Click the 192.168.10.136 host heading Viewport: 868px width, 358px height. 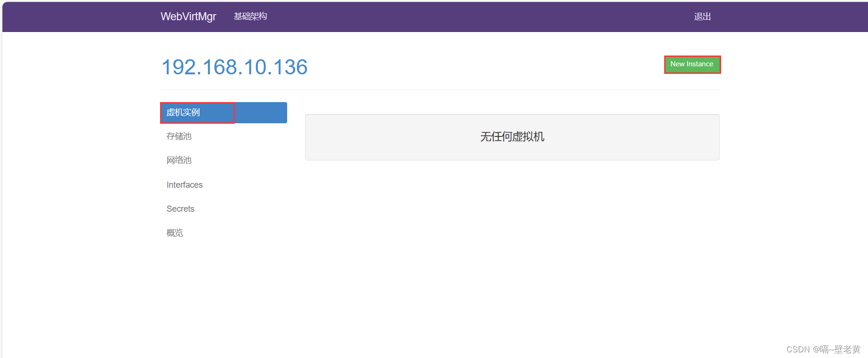[x=234, y=67]
